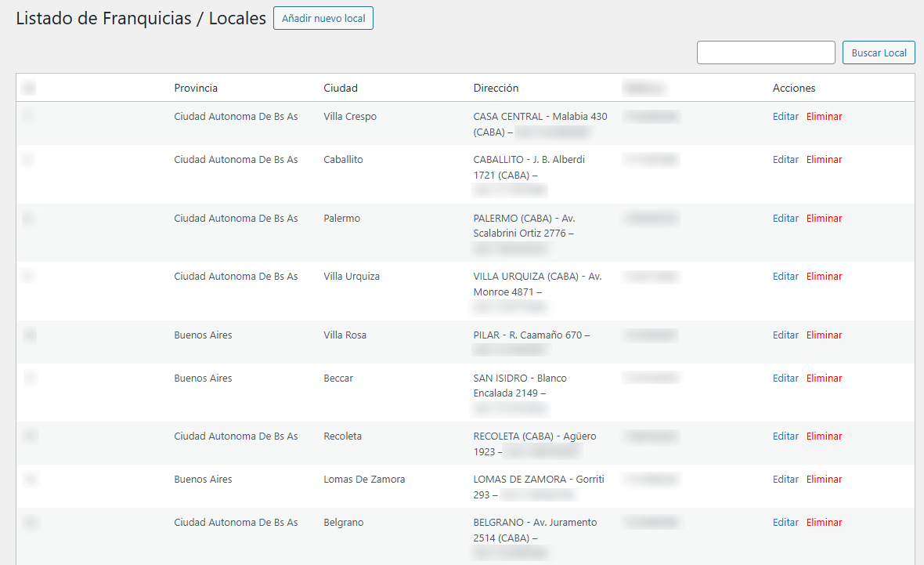The image size is (924, 565).
Task: Delete the Beccar location entry
Action: click(824, 378)
